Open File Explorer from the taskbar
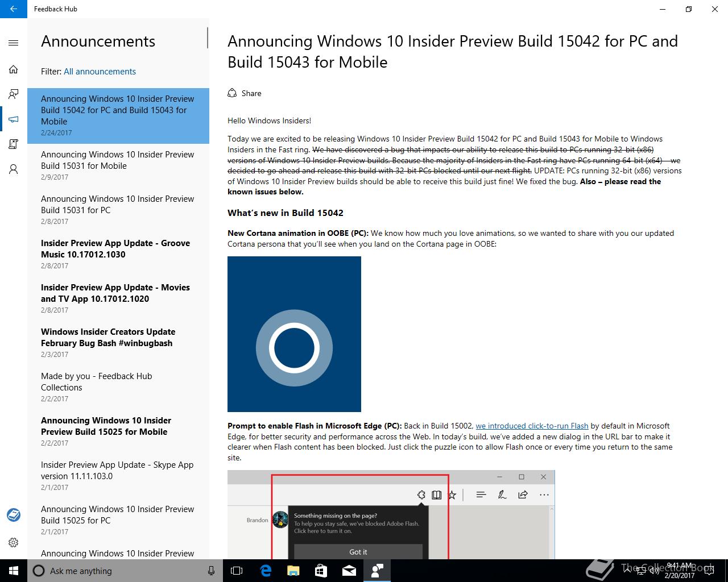The height and width of the screenshot is (582, 728). pos(293,571)
